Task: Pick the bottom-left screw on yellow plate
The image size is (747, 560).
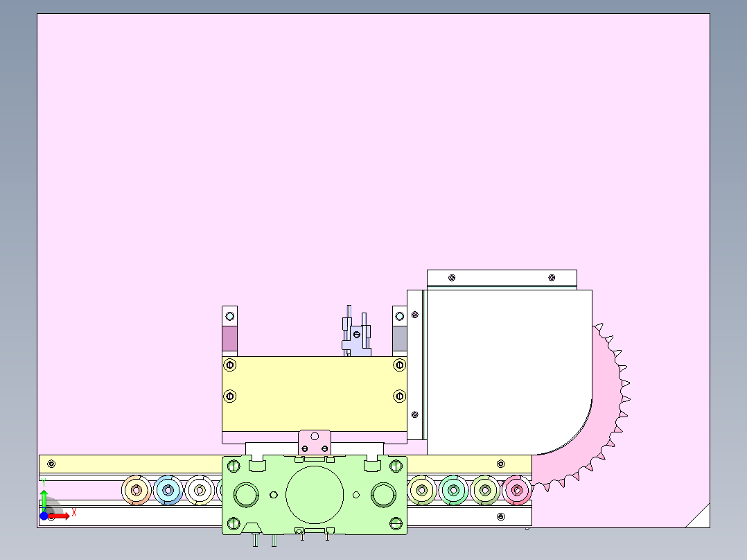Action: 229,396
